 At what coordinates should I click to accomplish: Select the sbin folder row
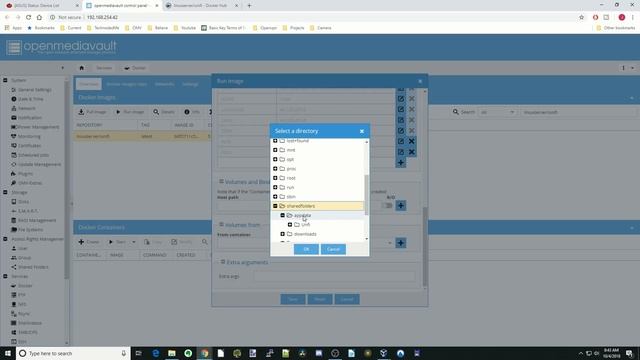pos(318,197)
